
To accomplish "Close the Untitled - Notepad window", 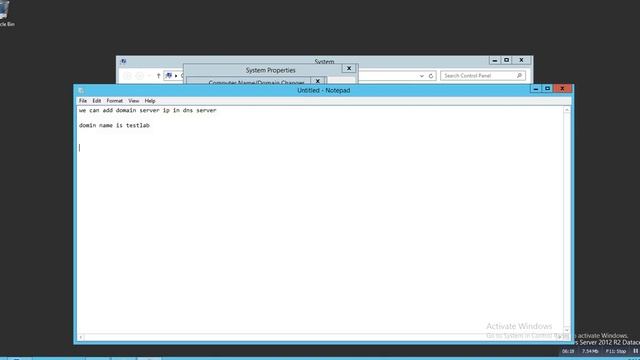I will click(x=562, y=89).
